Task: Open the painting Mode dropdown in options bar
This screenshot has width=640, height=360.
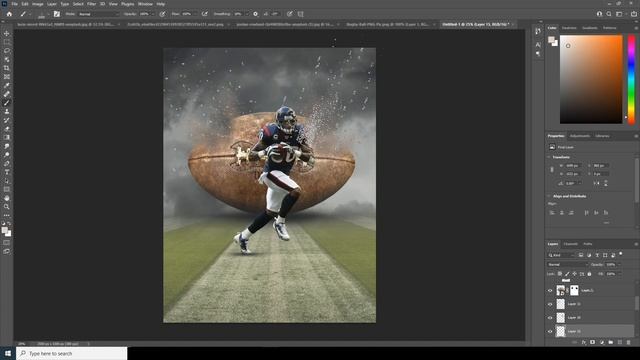Action: pos(98,14)
